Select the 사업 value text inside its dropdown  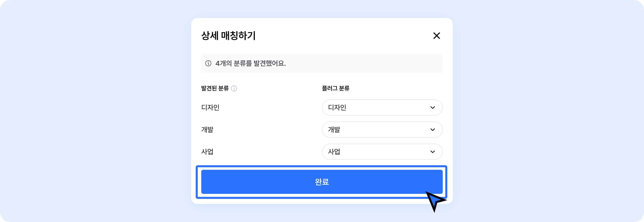[334, 152]
